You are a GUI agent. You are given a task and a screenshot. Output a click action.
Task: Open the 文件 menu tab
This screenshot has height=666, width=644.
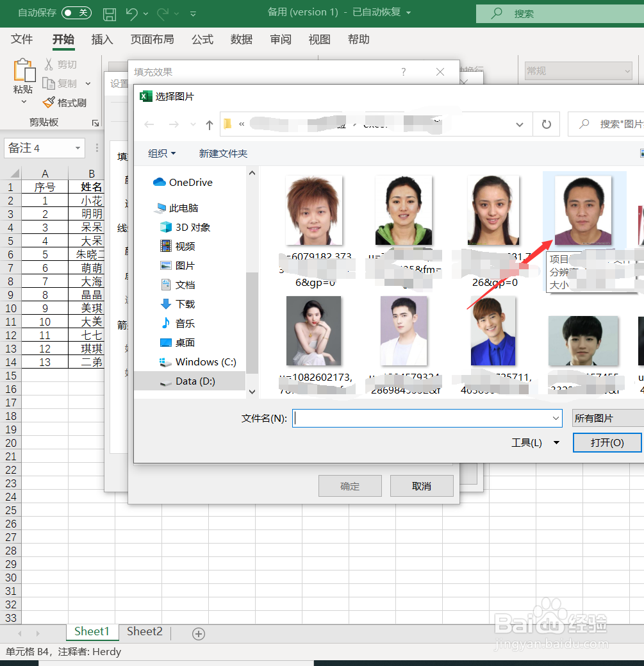22,39
